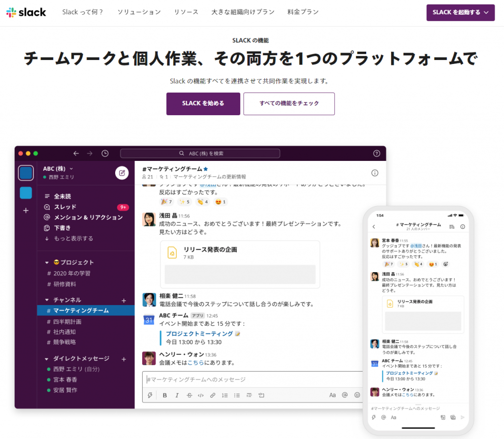Collapse the ダイレクトメッセージ section
This screenshot has width=504, height=439.
47,359
